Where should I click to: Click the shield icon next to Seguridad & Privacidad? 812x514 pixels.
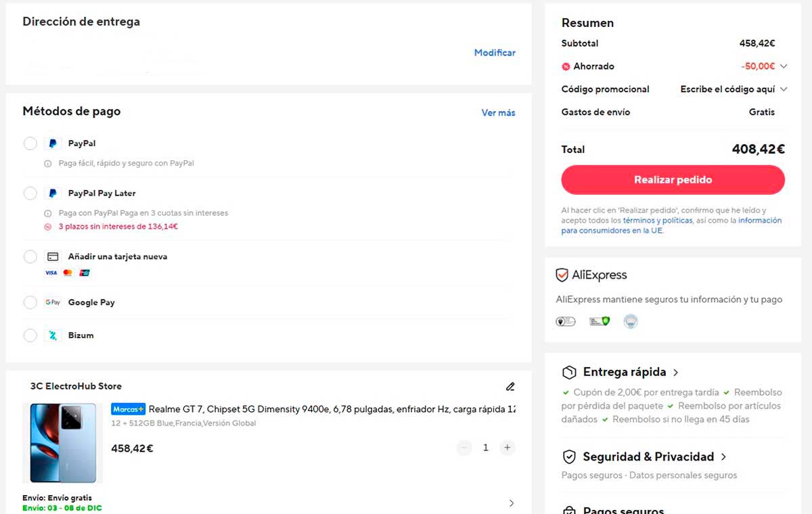(x=568, y=457)
